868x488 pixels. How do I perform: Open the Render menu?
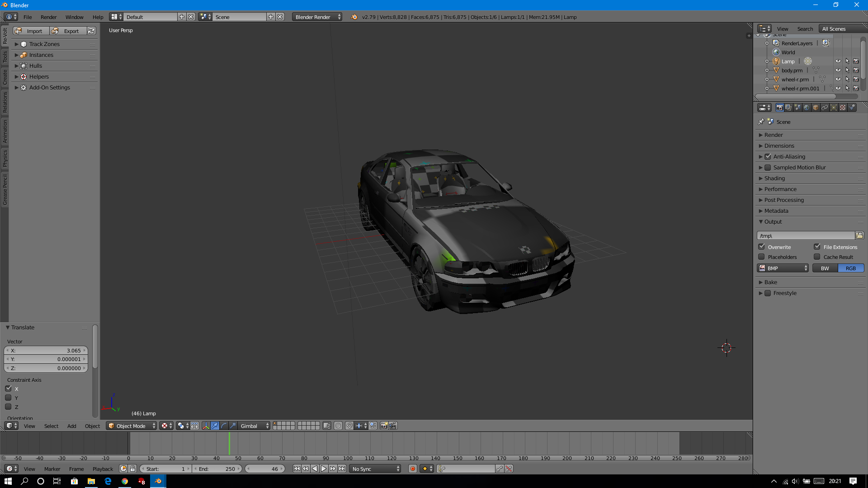(x=48, y=17)
